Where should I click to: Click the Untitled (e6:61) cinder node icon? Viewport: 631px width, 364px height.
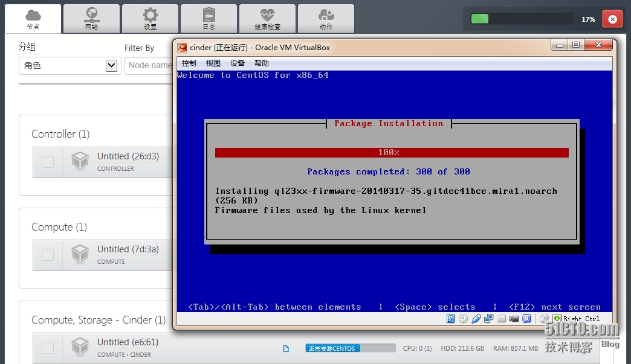[80, 347]
